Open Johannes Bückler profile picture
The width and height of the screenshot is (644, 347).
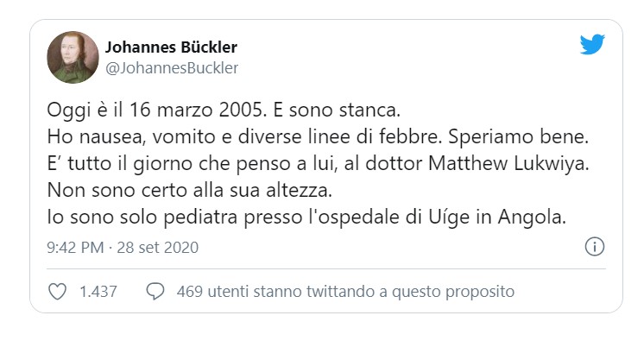(73, 57)
